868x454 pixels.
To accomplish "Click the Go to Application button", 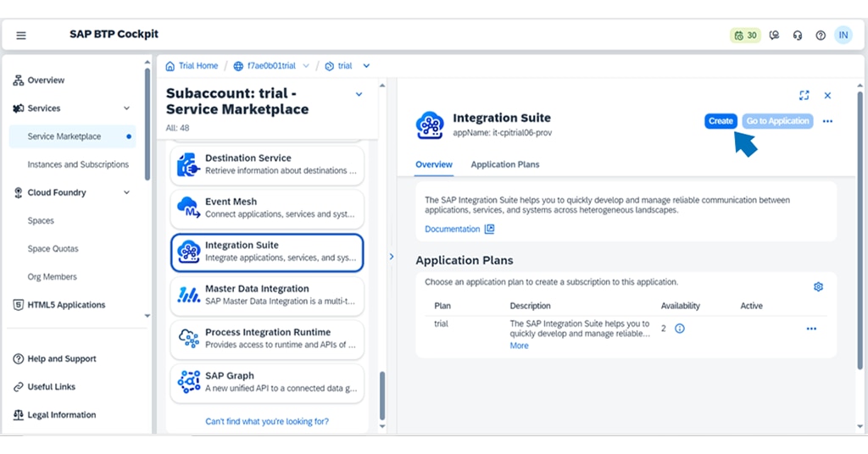I will pos(778,121).
